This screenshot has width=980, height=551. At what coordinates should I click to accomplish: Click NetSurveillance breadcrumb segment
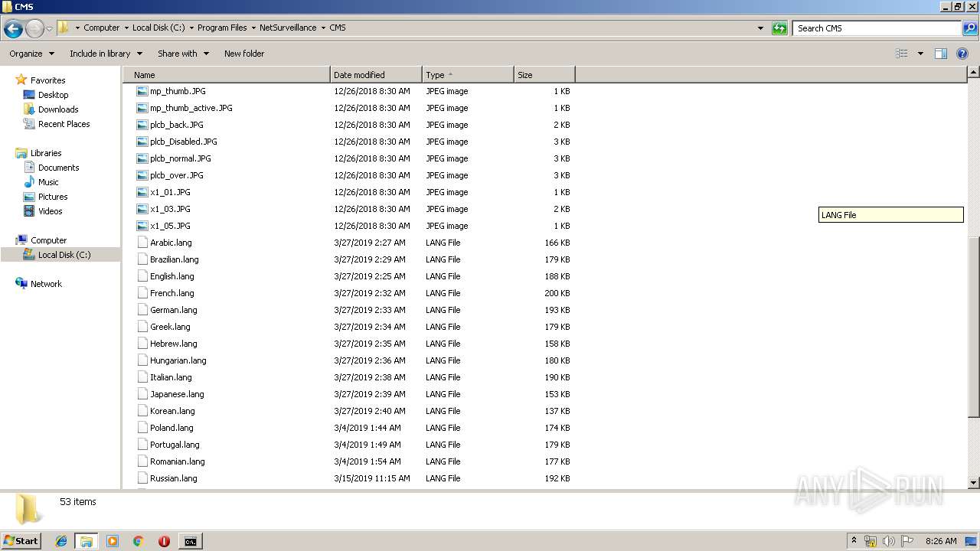[x=288, y=28]
